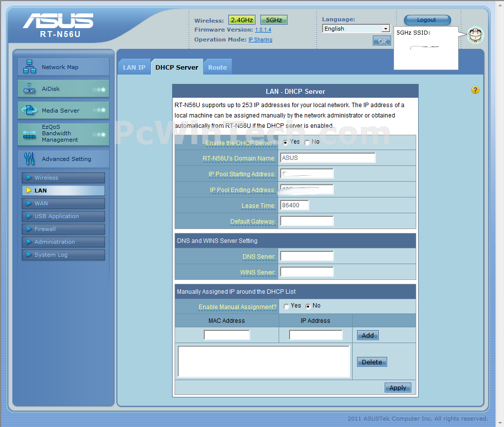
Task: Click the arrow icon beside Administration
Action: [29, 242]
